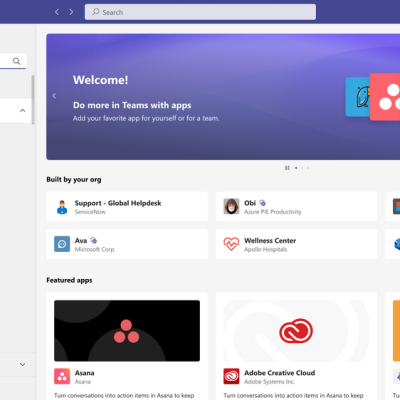Viewport: 400px width, 400px height.
Task: Click the Wellness Center heart icon
Action: [x=231, y=244]
